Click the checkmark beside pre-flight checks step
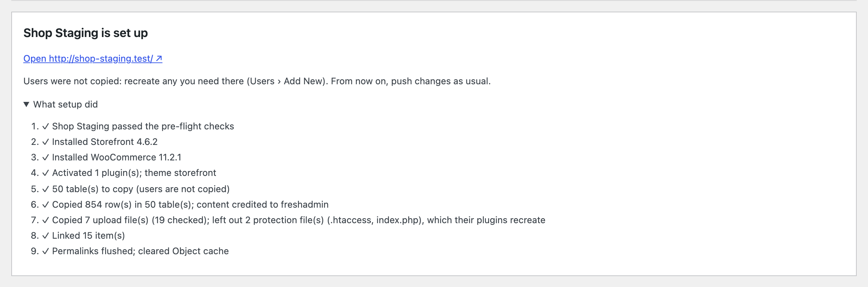 tap(46, 127)
